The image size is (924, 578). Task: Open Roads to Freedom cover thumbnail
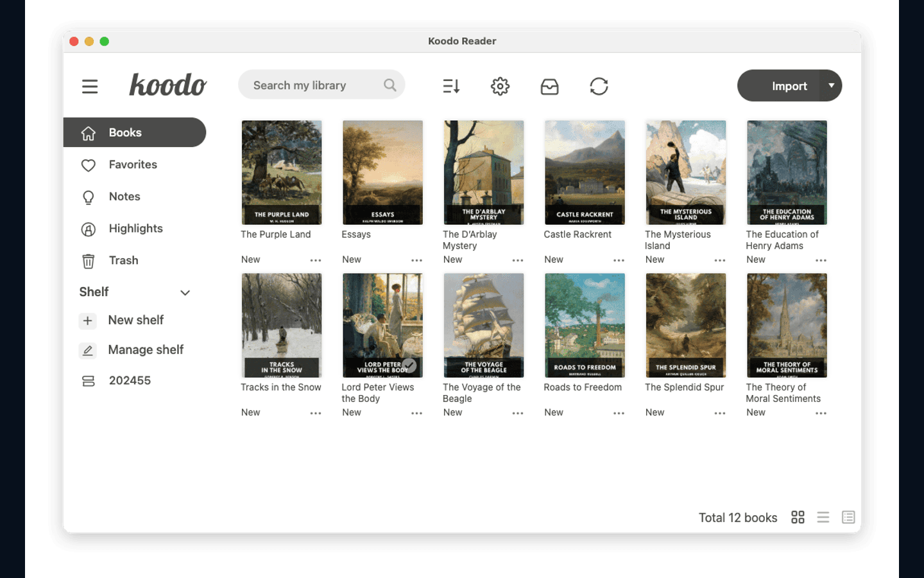coord(585,325)
